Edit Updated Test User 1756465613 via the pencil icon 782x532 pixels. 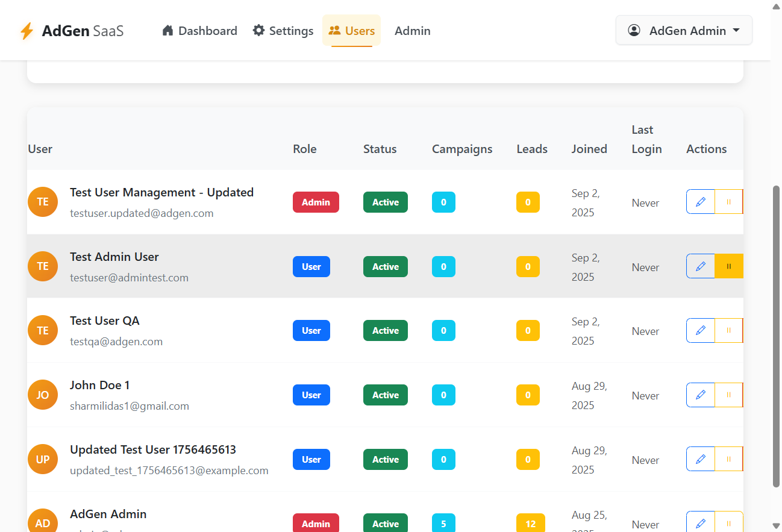(701, 459)
